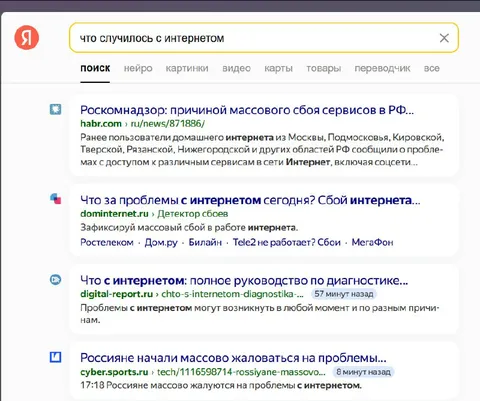Open the Дом.ру sitelink
This screenshot has width=480, height=401.
(161, 242)
